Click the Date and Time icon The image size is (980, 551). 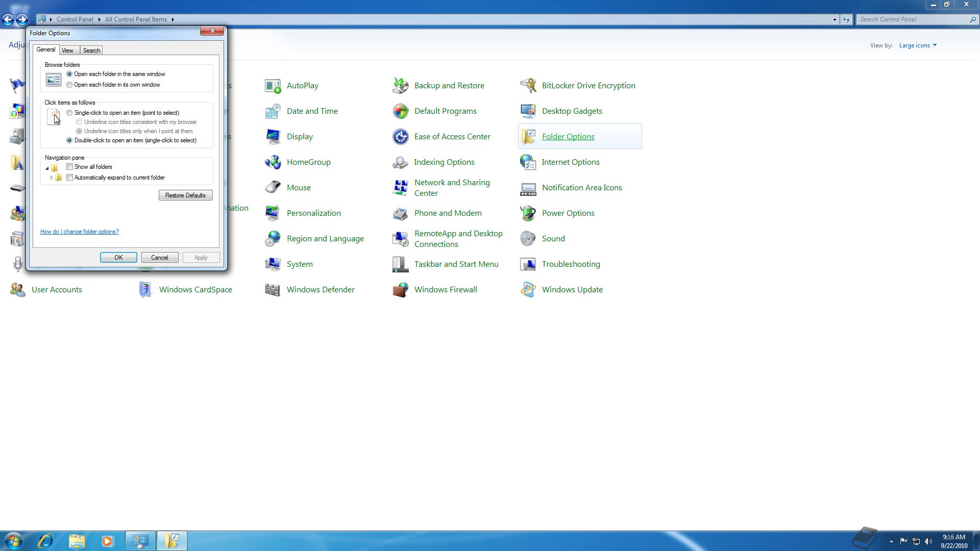[x=273, y=111]
